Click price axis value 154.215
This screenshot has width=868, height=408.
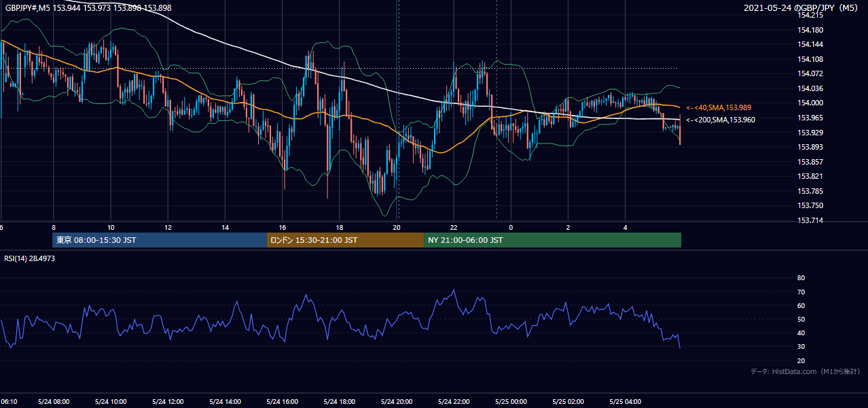[x=811, y=15]
